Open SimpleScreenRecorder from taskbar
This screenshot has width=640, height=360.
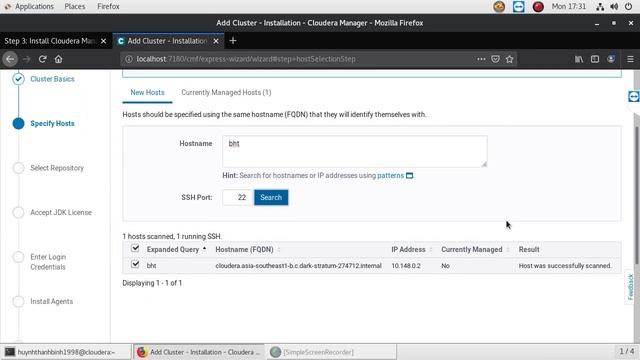tap(331, 352)
